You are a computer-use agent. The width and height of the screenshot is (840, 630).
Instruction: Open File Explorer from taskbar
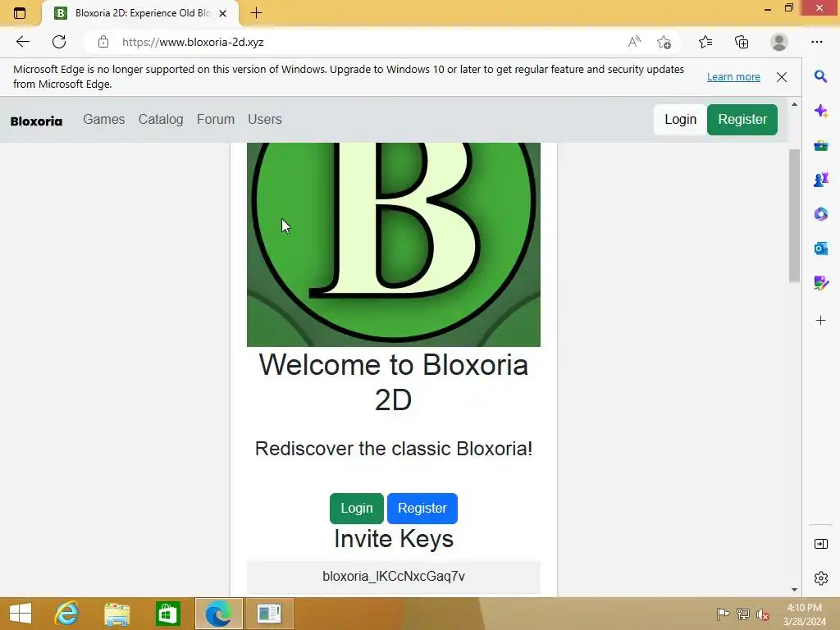click(116, 614)
